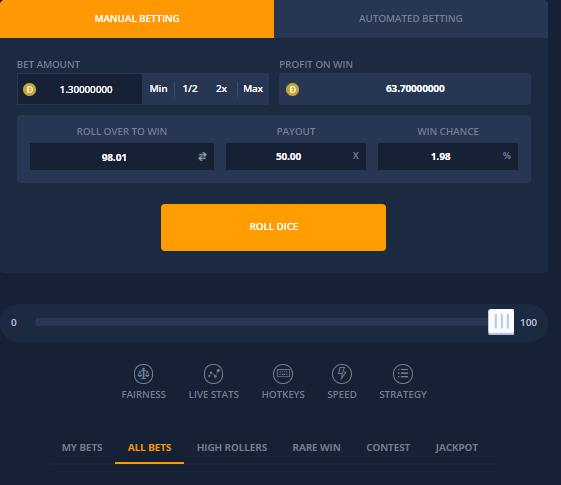Set bet to Max amount
The height and width of the screenshot is (485, 561).
click(253, 89)
